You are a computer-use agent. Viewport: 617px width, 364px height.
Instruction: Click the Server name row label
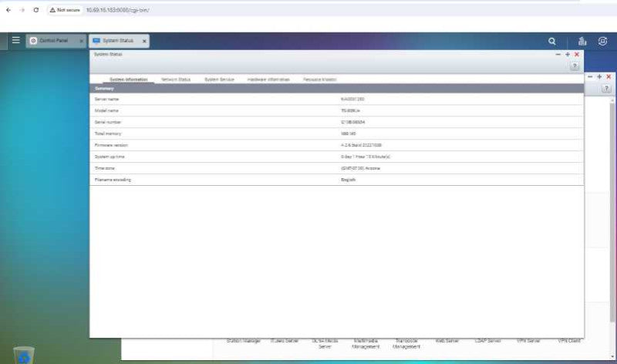click(106, 99)
